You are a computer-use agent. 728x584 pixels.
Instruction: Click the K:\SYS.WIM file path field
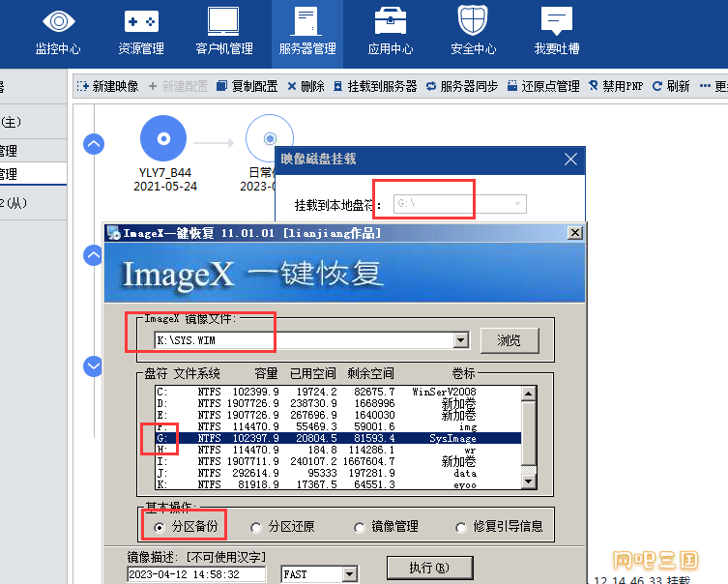[x=305, y=340]
